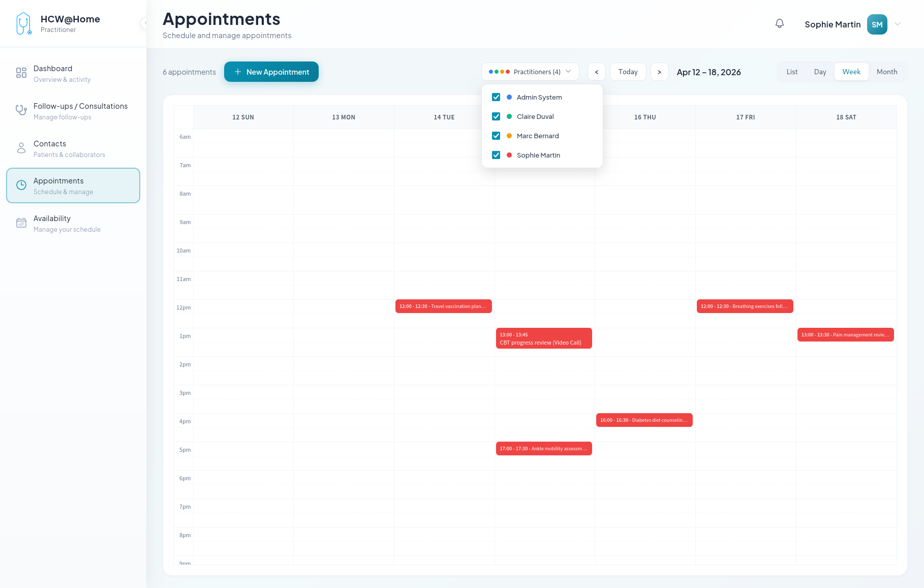Viewport: 924px width, 588px height.
Task: Collapse the sidebar with the chevron
Action: pyautogui.click(x=144, y=23)
